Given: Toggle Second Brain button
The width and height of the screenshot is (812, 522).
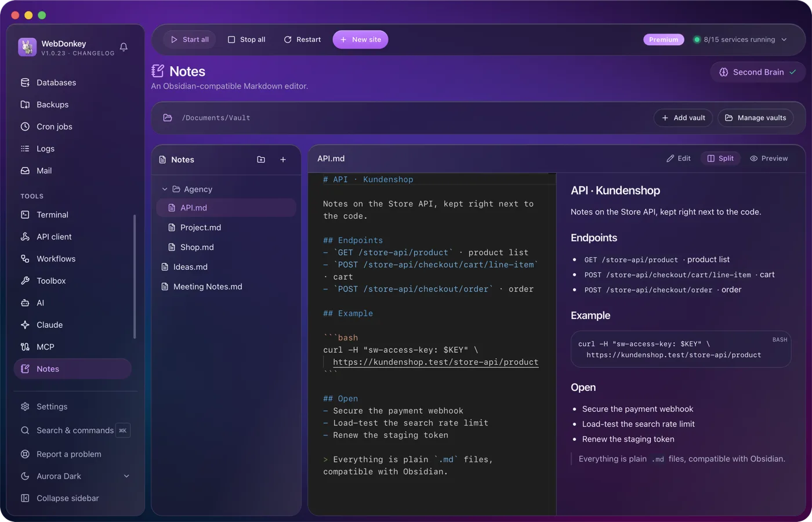Looking at the screenshot, I should pyautogui.click(x=757, y=72).
